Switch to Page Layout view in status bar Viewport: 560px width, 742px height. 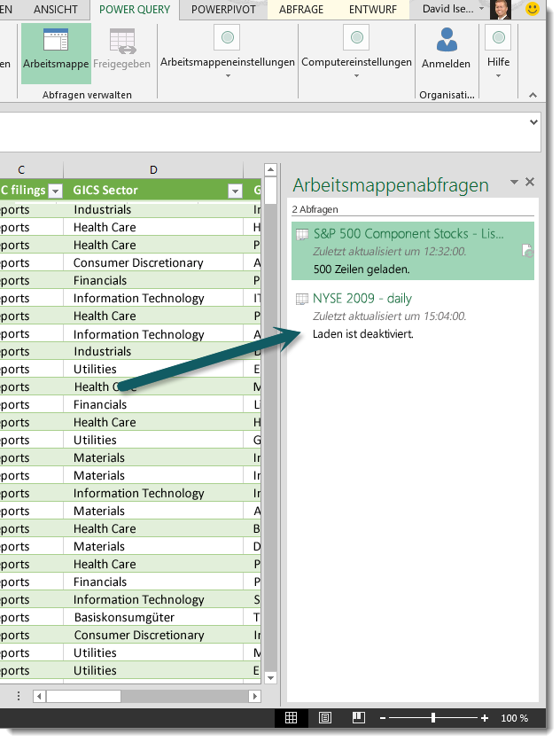[x=325, y=718]
